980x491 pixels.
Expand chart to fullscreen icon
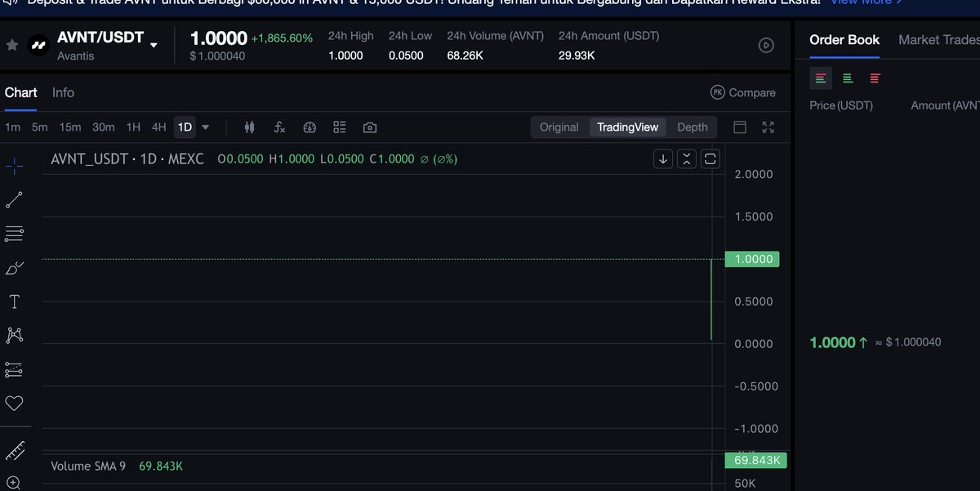(768, 127)
